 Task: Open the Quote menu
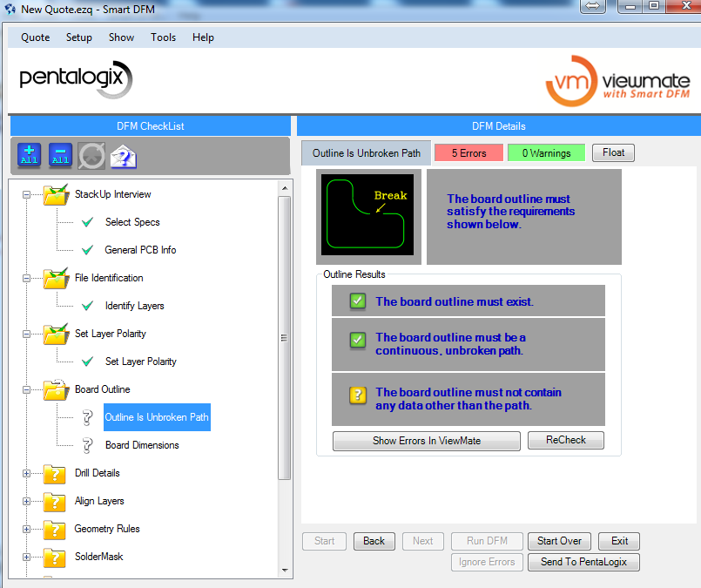tap(36, 37)
